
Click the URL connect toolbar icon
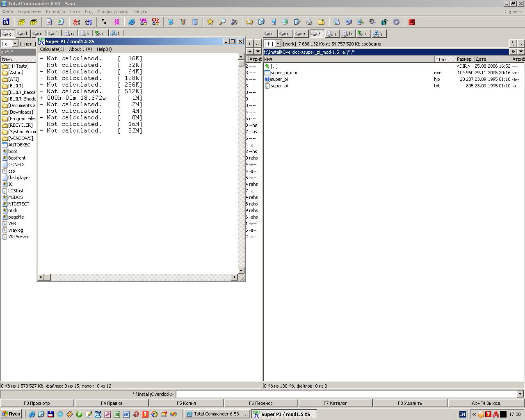click(144, 22)
